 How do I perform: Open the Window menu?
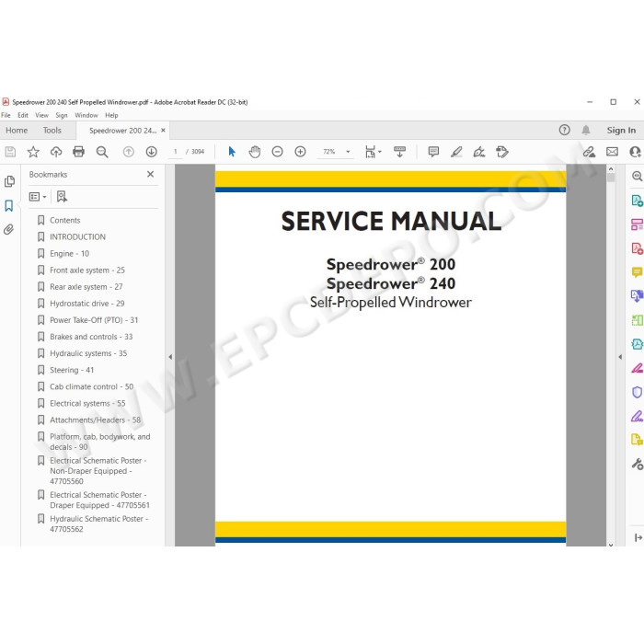click(x=86, y=115)
